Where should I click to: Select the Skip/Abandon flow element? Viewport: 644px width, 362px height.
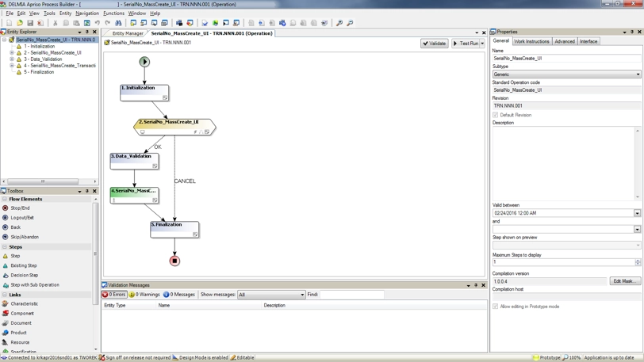point(24,237)
